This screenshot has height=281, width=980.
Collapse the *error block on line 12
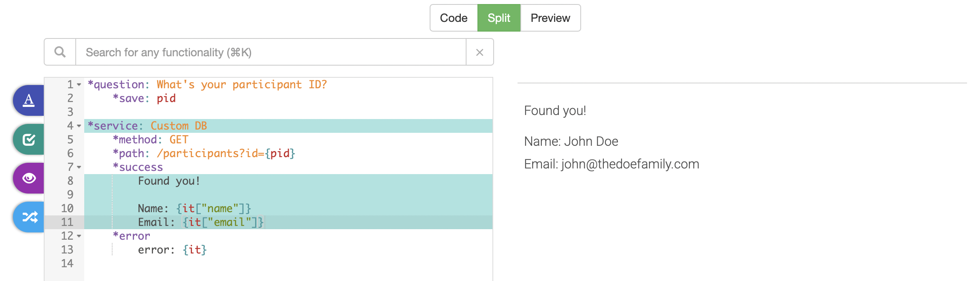pos(79,236)
